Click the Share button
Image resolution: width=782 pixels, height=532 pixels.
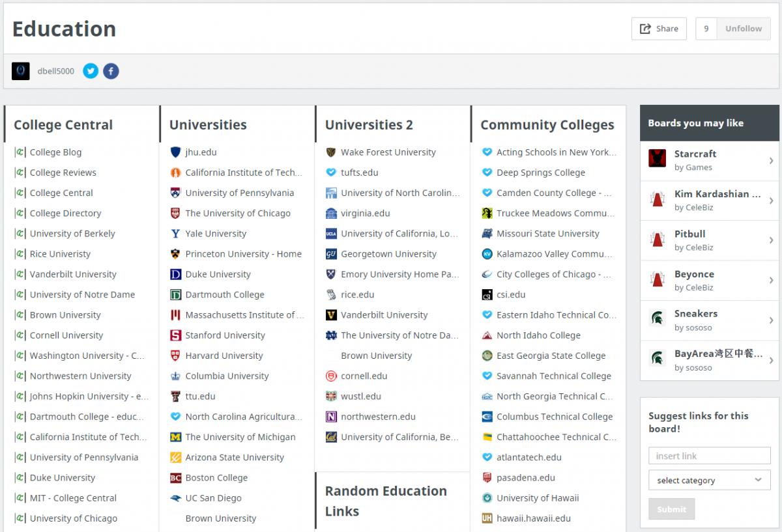659,29
